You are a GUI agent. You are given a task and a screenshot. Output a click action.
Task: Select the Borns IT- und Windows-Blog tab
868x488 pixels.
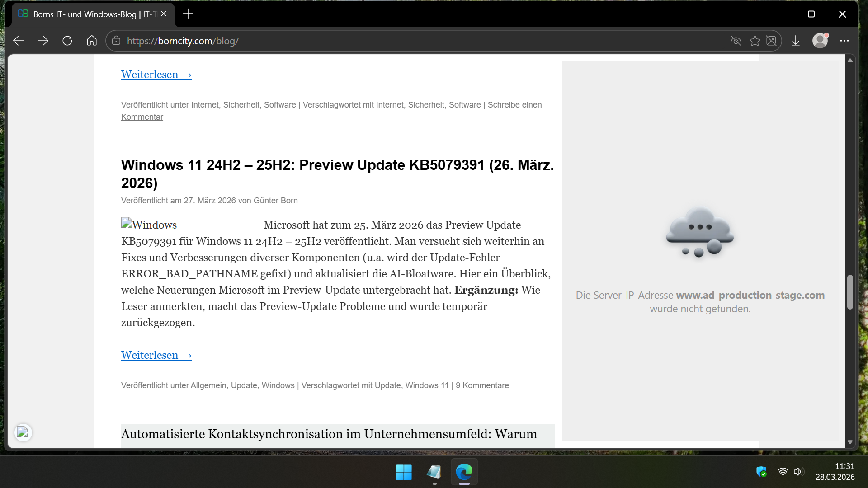pyautogui.click(x=90, y=14)
